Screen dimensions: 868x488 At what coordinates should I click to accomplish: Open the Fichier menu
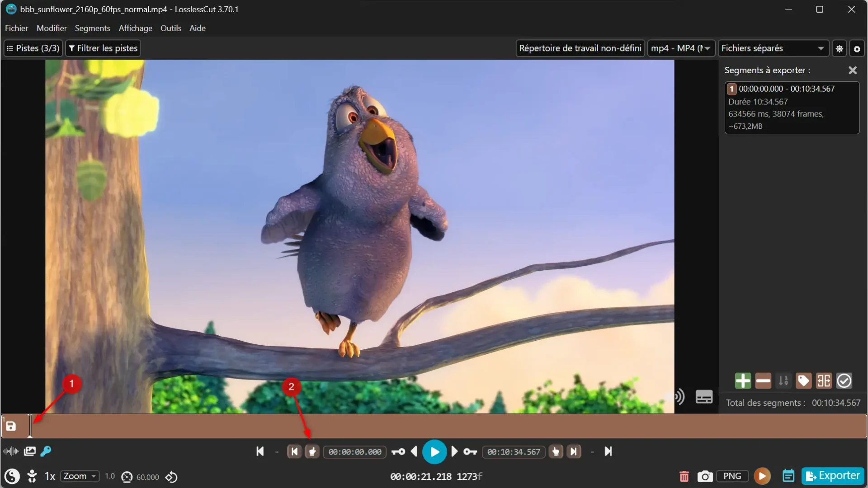click(16, 28)
